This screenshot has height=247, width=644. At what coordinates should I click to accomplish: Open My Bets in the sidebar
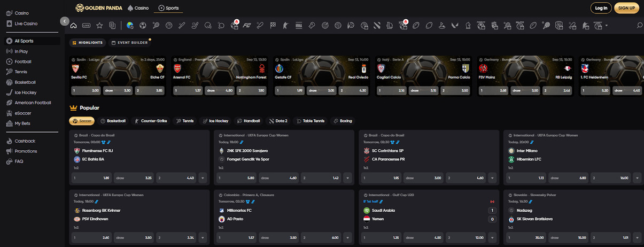[23, 124]
